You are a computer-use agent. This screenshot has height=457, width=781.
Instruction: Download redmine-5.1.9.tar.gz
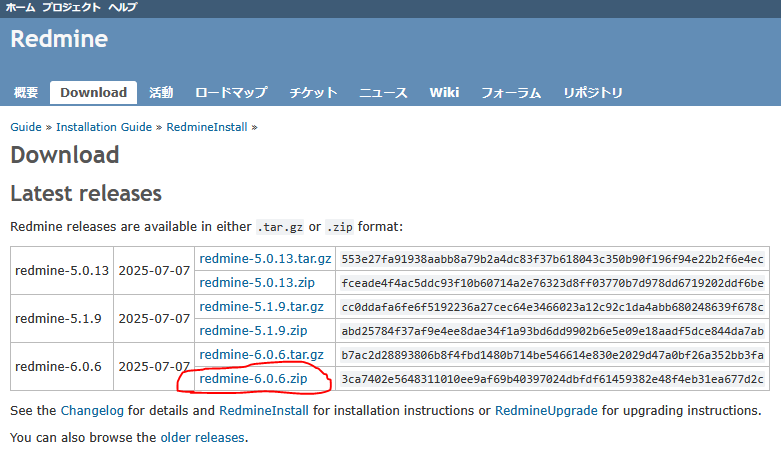click(x=261, y=306)
